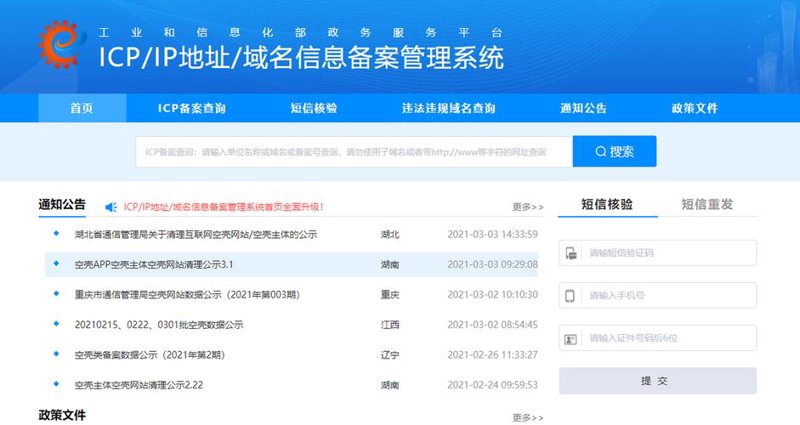
Task: Open the 政策文件 navigation menu item
Action: [695, 108]
